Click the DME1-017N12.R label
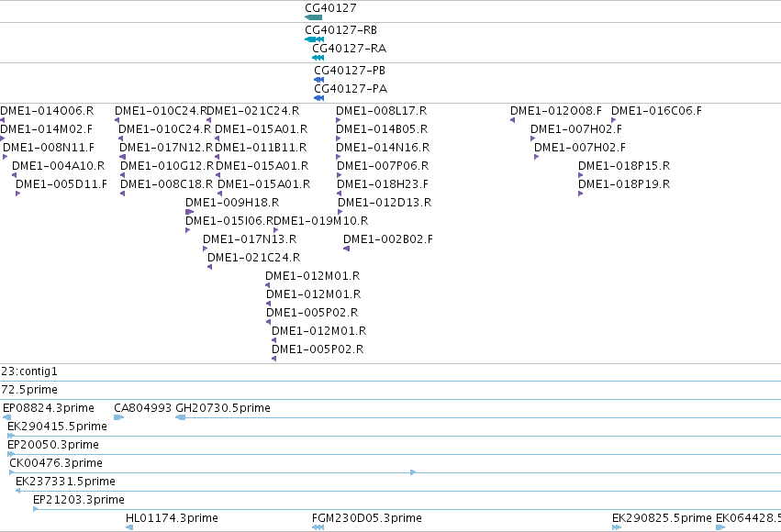The height and width of the screenshot is (532, 781). (x=166, y=148)
